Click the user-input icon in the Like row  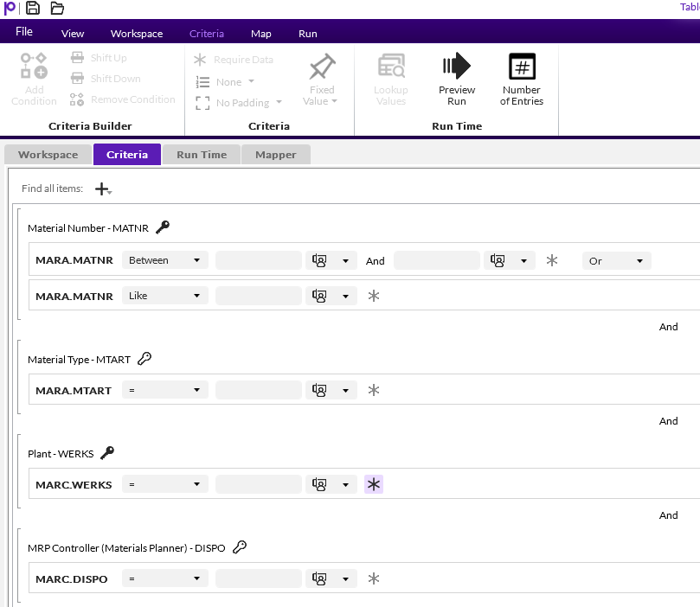point(319,296)
